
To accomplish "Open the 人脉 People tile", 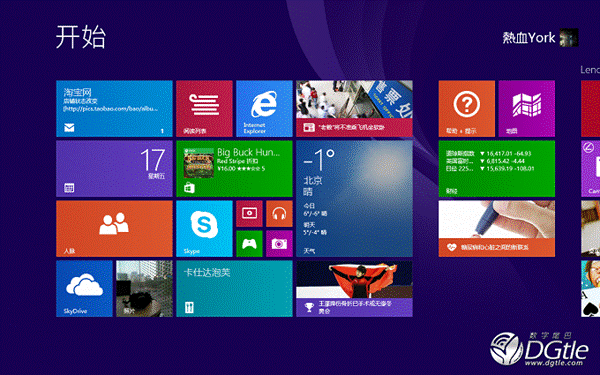I will pos(114,229).
